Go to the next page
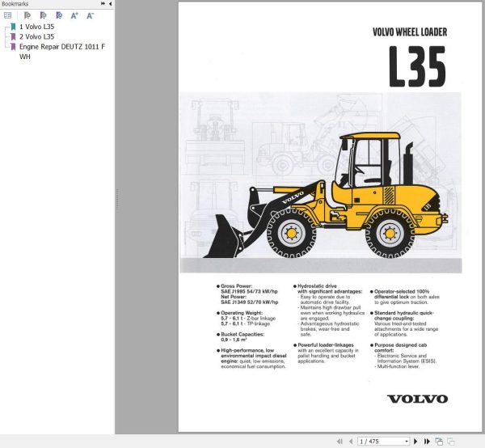The image size is (485, 448). pyautogui.click(x=415, y=442)
